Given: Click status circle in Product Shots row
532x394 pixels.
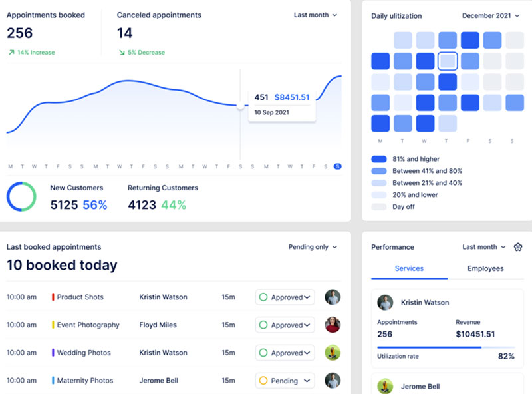Looking at the screenshot, I should [x=263, y=297].
